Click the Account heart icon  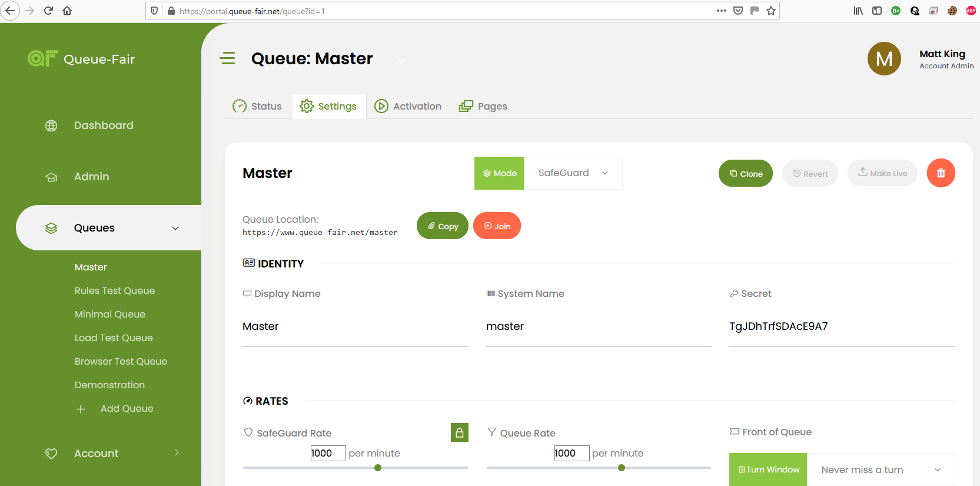tap(51, 454)
